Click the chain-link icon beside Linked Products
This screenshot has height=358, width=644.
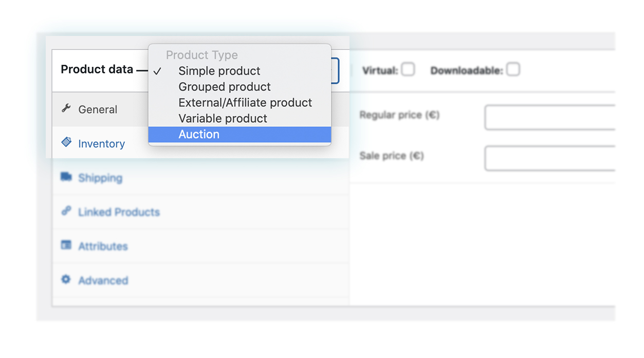[66, 211]
